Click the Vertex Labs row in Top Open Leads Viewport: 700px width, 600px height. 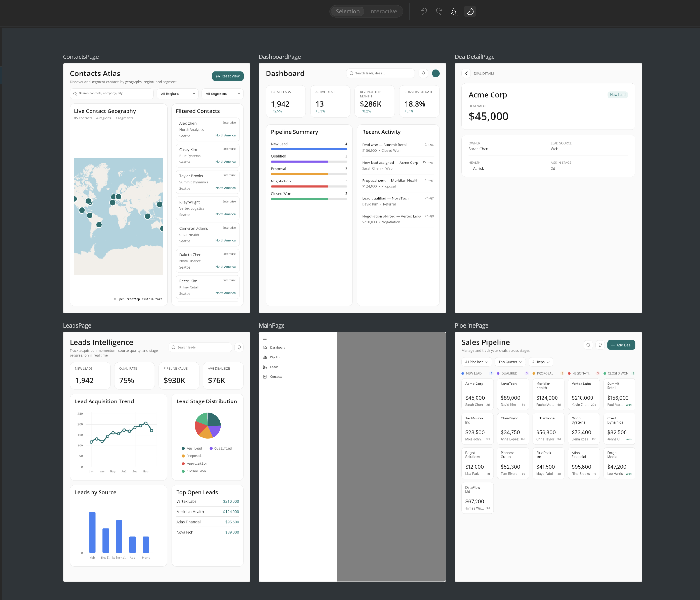(x=207, y=502)
